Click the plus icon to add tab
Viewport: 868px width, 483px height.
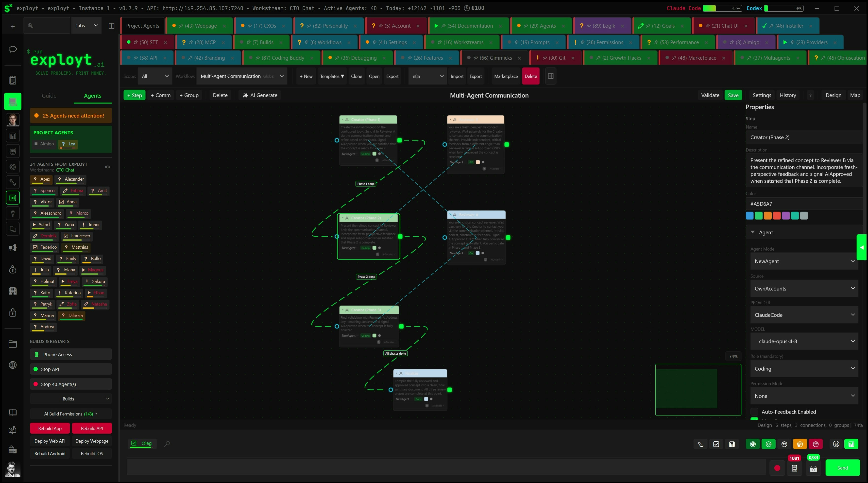tap(13, 26)
